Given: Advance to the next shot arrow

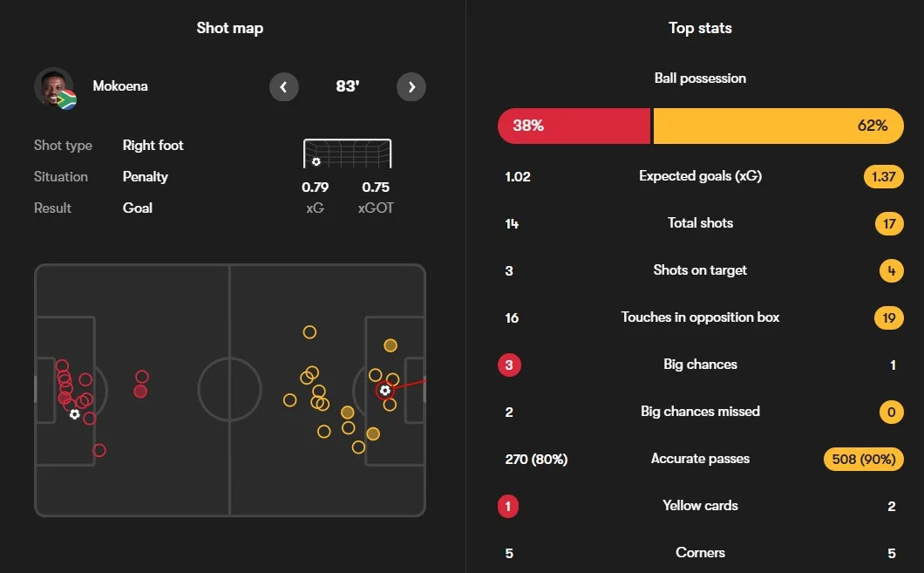Looking at the screenshot, I should click(x=411, y=87).
